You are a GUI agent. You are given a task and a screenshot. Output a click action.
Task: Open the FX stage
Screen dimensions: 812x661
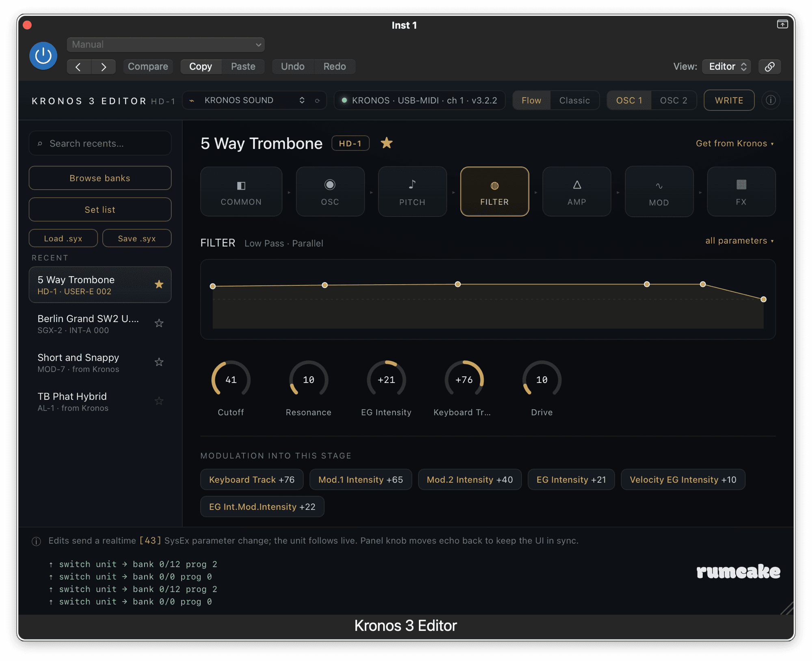(741, 191)
